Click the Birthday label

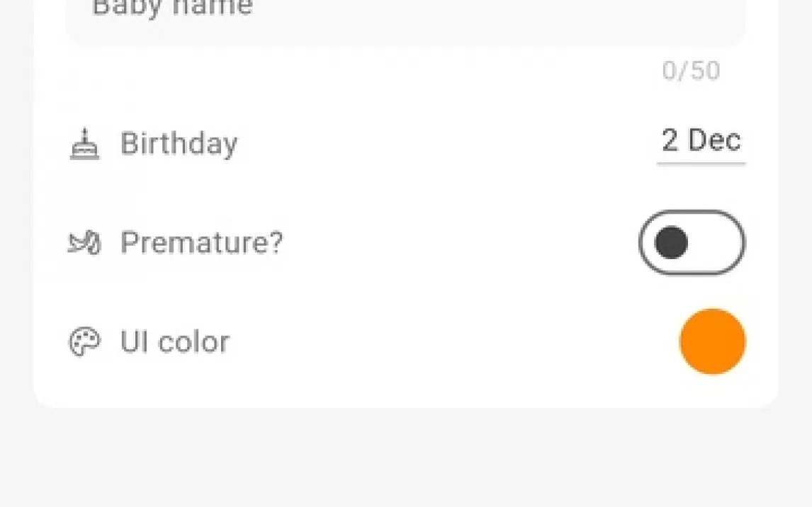tap(179, 144)
